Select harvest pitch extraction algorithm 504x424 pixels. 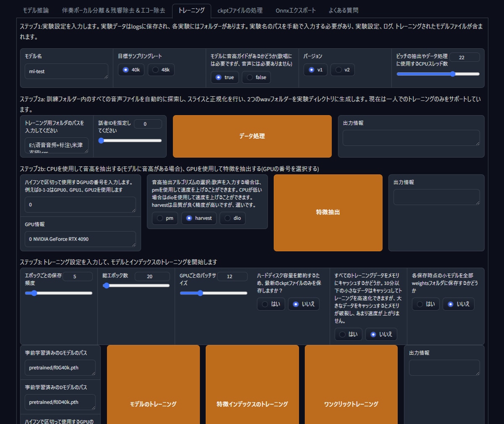(199, 218)
